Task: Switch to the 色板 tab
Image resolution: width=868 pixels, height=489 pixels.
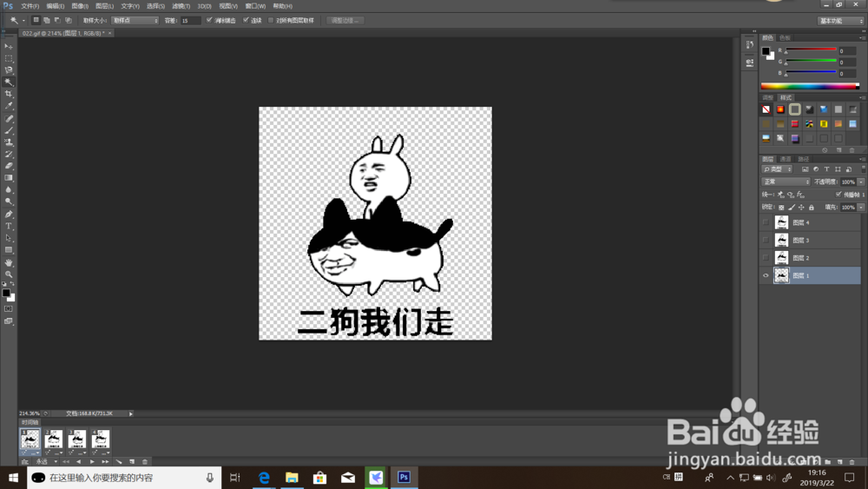Action: tap(785, 37)
